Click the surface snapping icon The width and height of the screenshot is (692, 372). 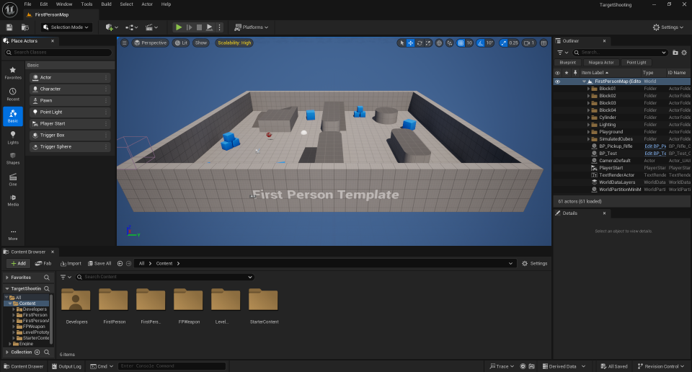click(x=450, y=43)
